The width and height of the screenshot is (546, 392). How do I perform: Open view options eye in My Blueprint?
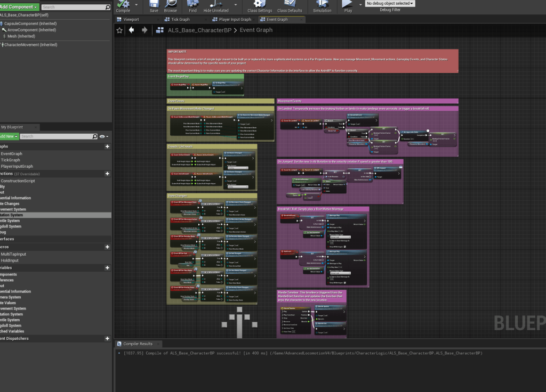102,136
